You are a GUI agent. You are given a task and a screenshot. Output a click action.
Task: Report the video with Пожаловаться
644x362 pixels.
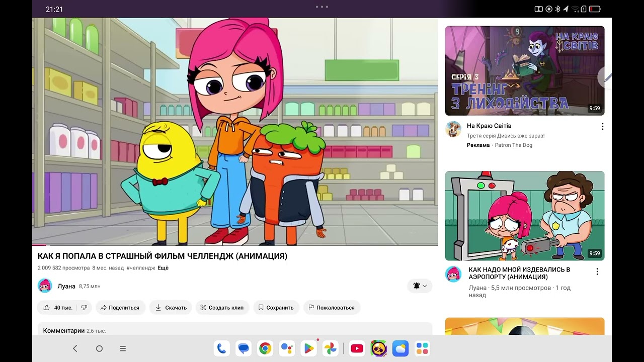332,307
